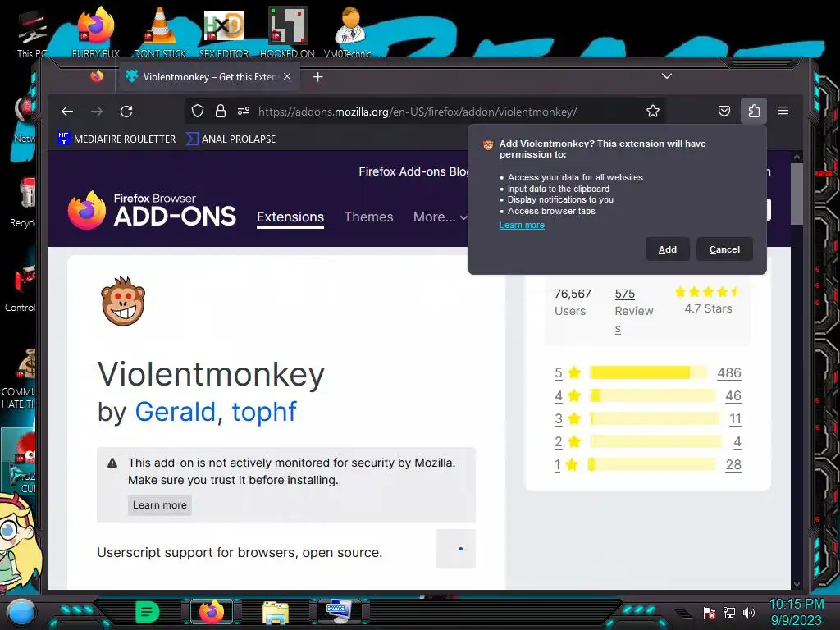
Task: Select the Violentmonkey – Get this Extension tab
Action: [x=210, y=76]
